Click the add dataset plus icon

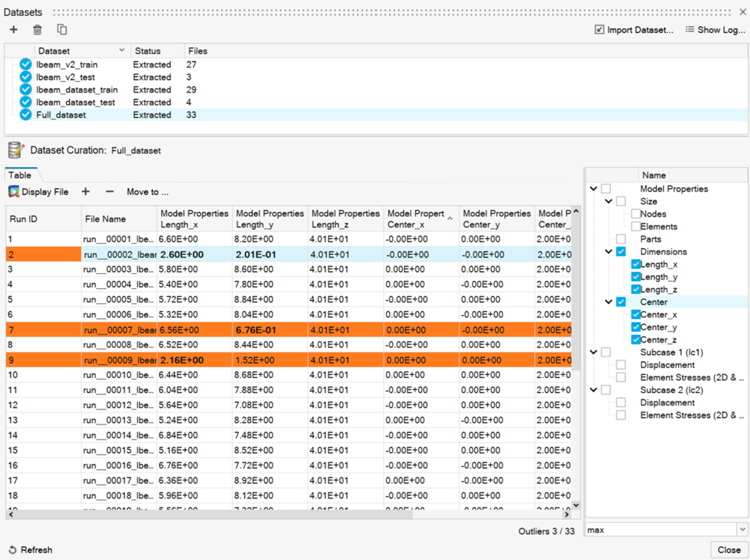point(14,30)
